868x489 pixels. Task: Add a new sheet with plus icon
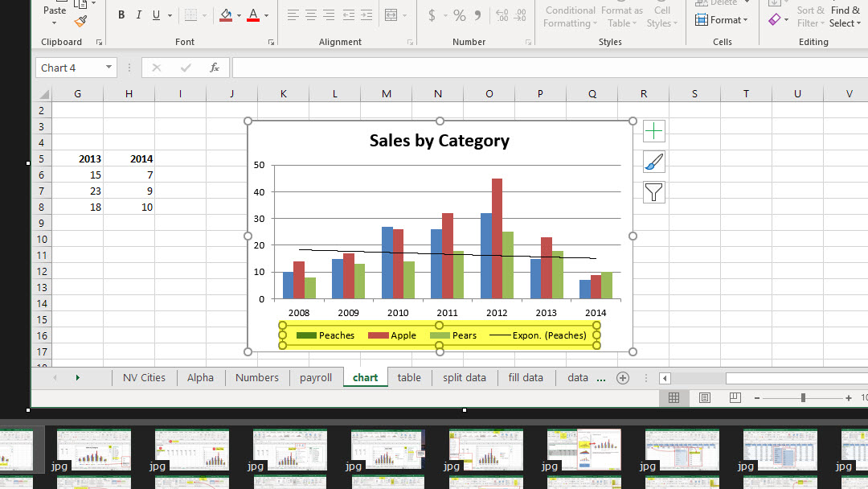pos(622,378)
